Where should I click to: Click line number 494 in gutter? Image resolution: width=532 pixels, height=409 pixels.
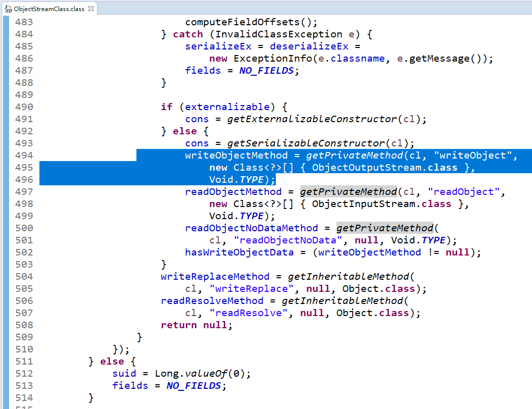pyautogui.click(x=24, y=156)
